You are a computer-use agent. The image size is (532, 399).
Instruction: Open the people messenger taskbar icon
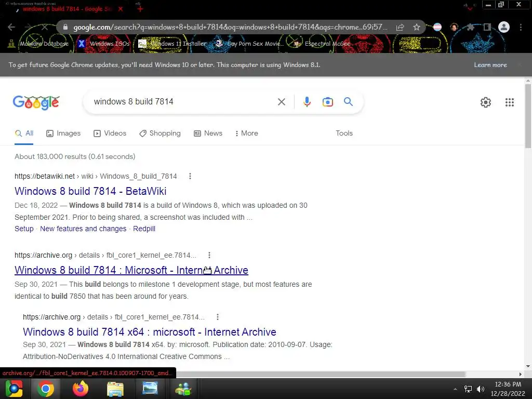[x=183, y=389]
